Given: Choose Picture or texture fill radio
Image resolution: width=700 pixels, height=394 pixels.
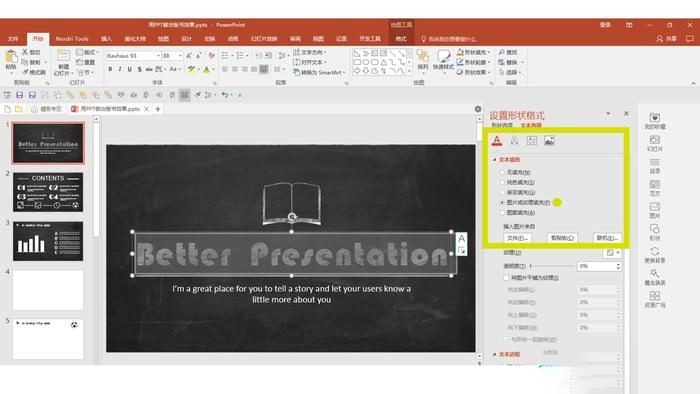Looking at the screenshot, I should click(502, 203).
